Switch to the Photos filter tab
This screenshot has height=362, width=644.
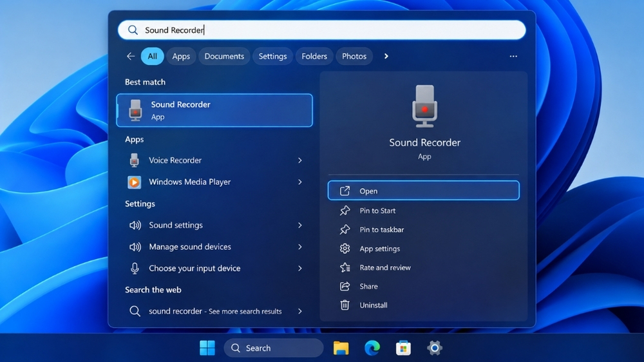354,56
